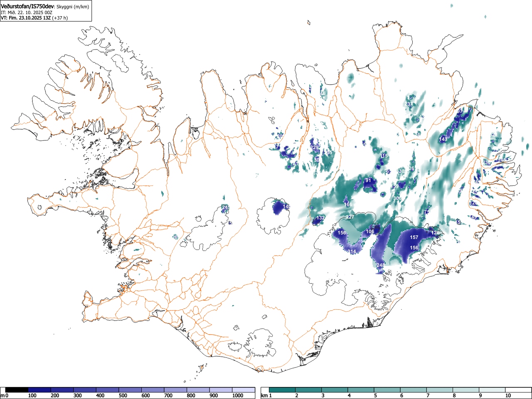Click the '245' value on the western glacier
Screen dimensions: 532x399
(226, 207)
